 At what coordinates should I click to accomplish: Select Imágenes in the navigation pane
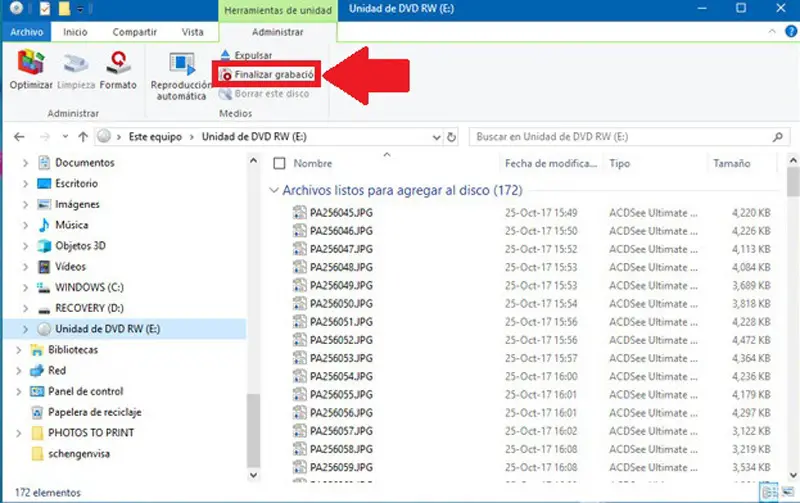77,204
